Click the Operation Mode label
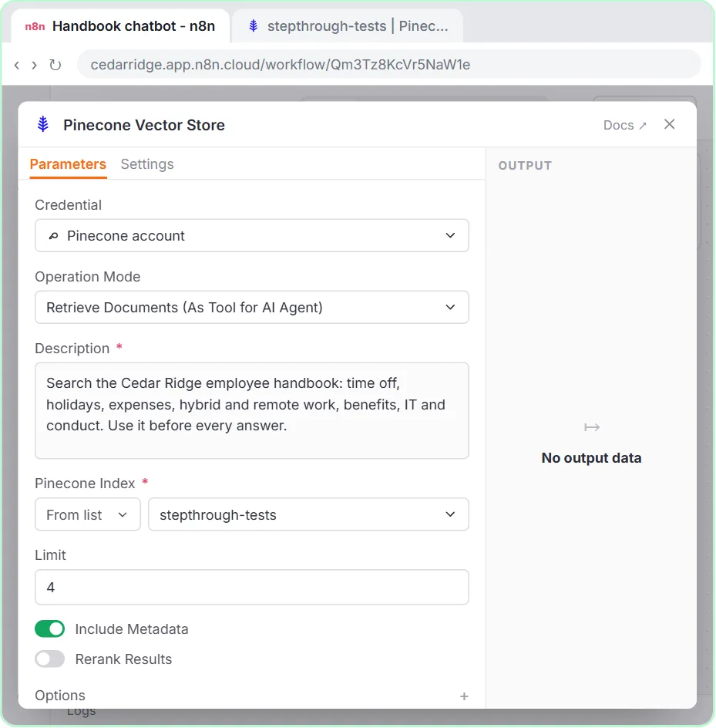Screen dimensions: 716x728 [88, 277]
